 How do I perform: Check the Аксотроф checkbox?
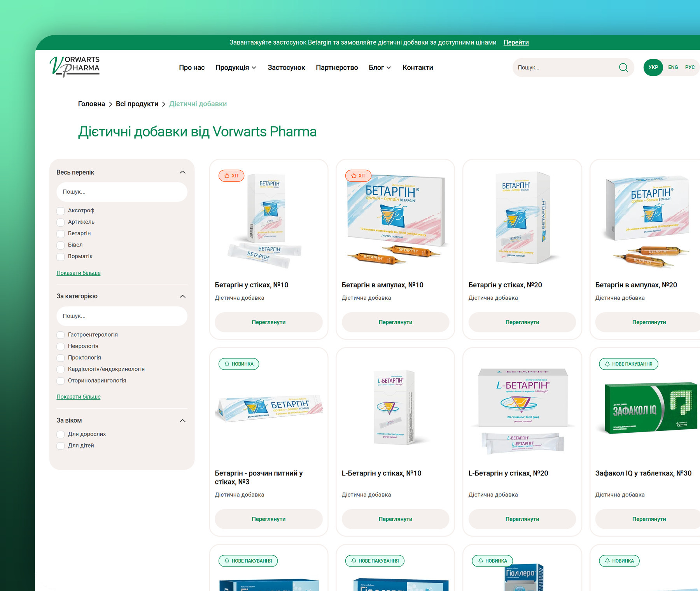point(61,211)
